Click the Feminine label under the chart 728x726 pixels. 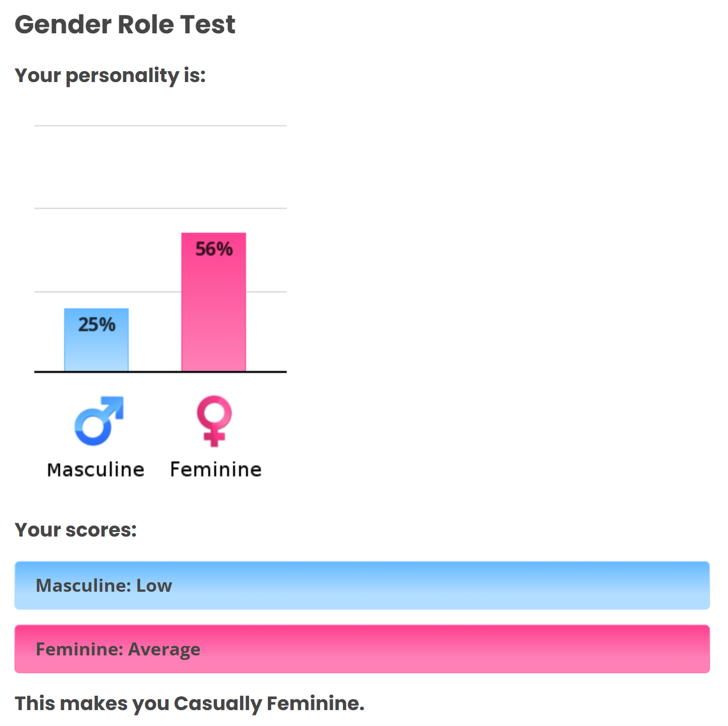pyautogui.click(x=216, y=470)
